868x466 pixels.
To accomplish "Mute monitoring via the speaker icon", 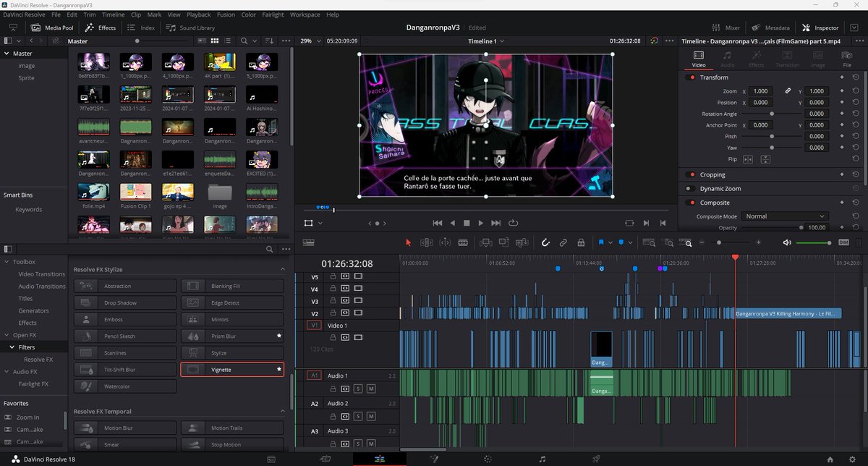I will click(x=787, y=242).
